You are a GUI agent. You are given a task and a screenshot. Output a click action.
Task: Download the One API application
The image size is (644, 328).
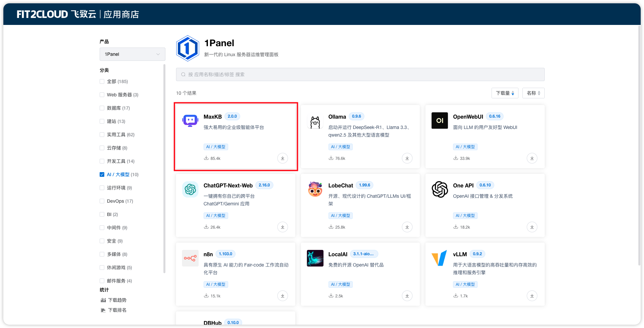(x=532, y=227)
